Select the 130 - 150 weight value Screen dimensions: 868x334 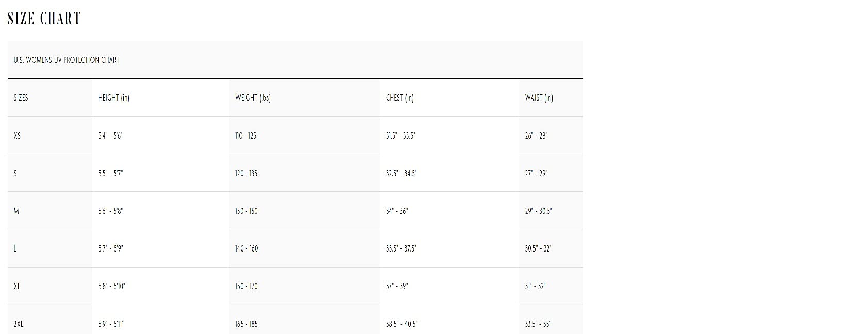[x=246, y=211]
